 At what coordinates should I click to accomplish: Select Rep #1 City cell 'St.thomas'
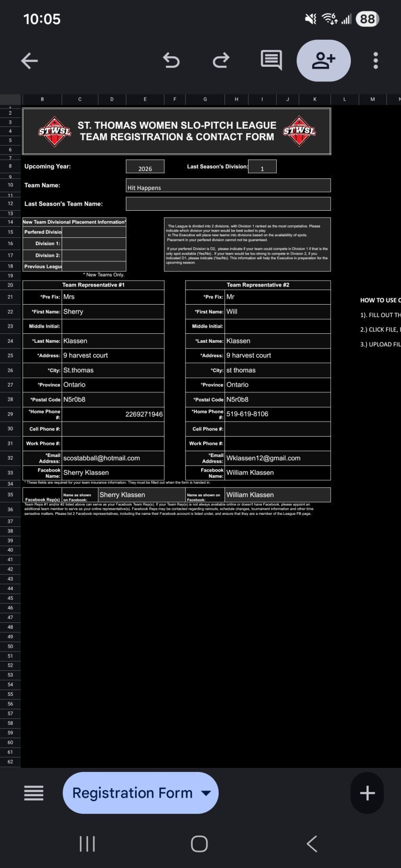113,370
